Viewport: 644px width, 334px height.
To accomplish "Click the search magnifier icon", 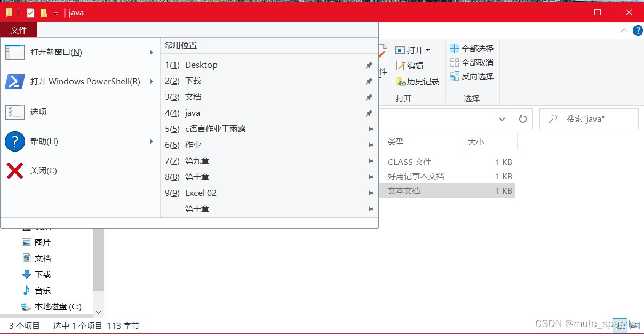I will click(x=553, y=119).
